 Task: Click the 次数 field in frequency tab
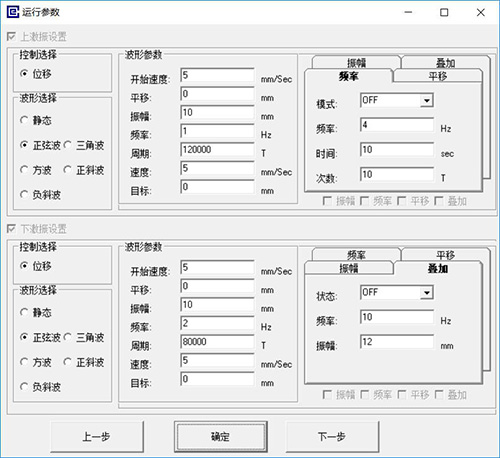point(397,174)
